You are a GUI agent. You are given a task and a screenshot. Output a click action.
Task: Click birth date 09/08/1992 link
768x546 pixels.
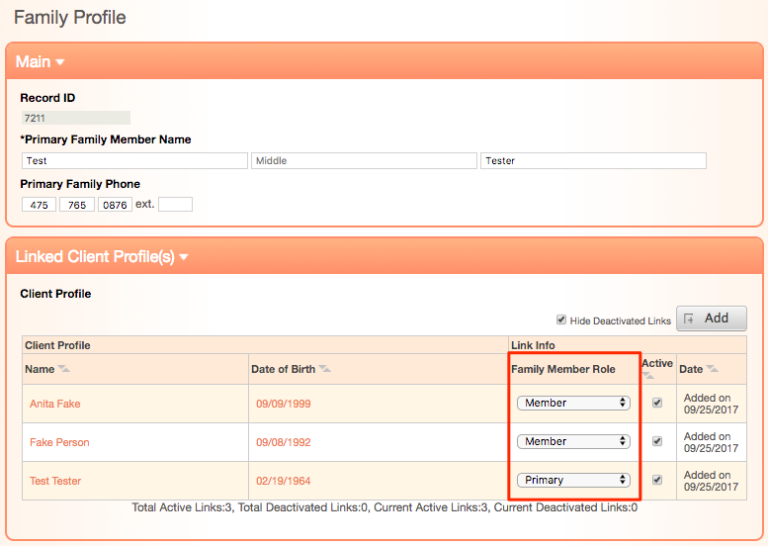[x=284, y=442]
